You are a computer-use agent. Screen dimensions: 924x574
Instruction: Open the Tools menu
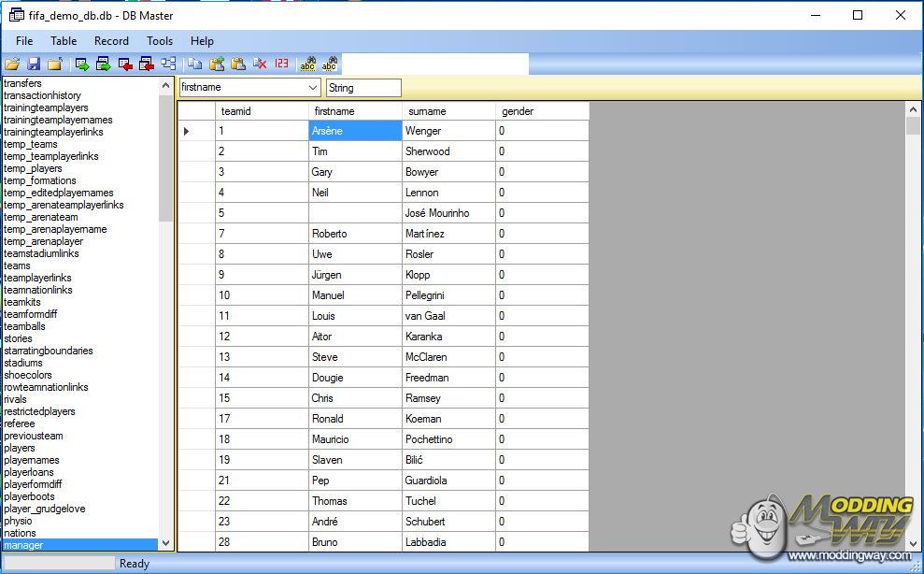[160, 41]
